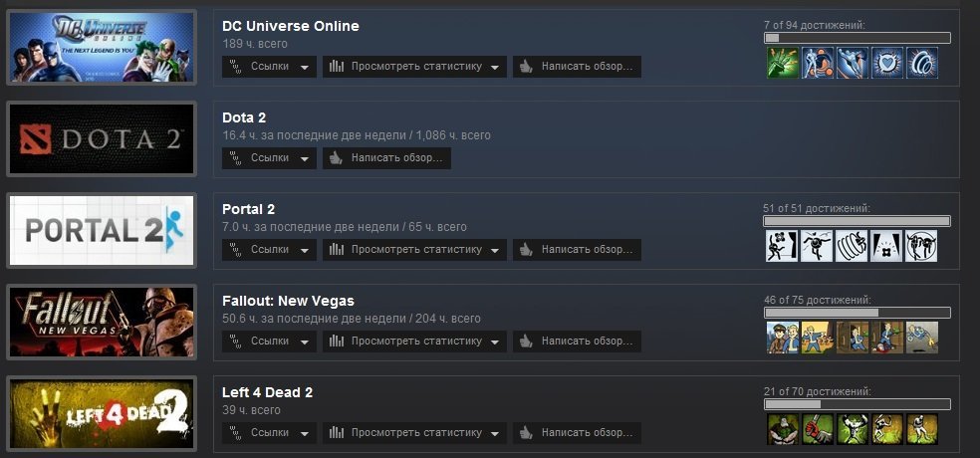Open the Portal 2 game title link

pos(249,209)
